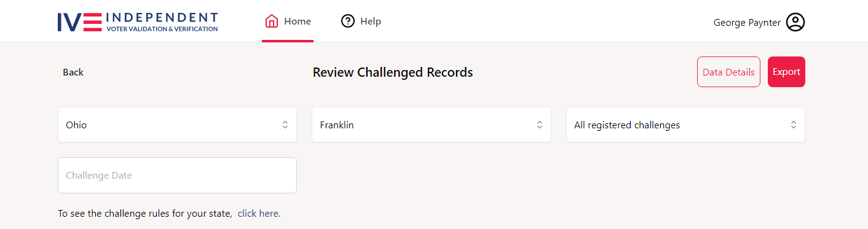
Task: Click the question mark Help icon
Action: [x=348, y=21]
